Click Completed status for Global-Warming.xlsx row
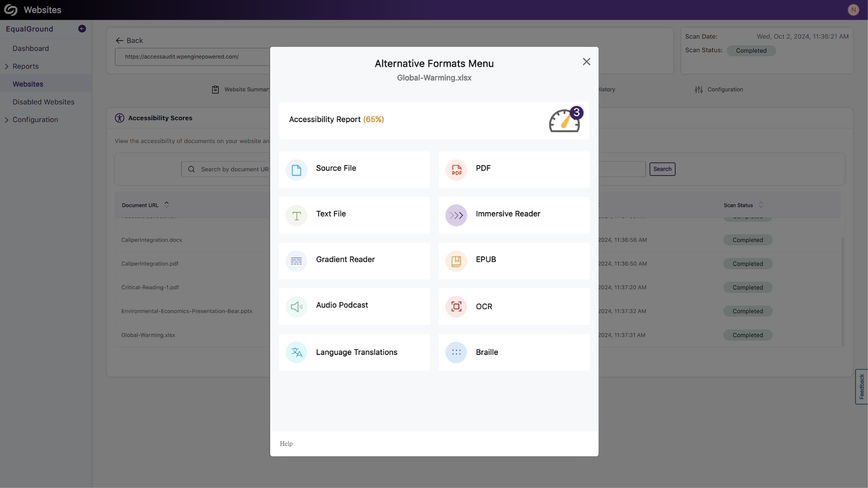The image size is (868, 488). 748,335
